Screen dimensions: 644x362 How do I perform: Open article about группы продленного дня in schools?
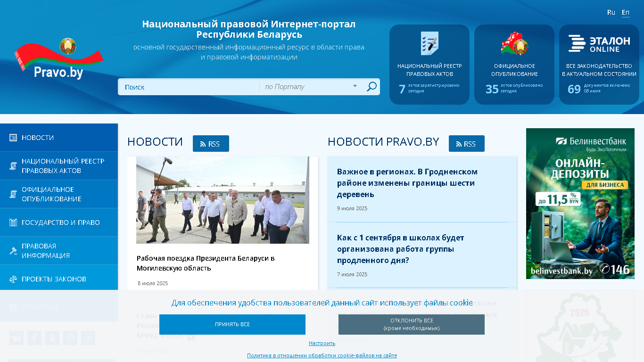[x=401, y=249]
